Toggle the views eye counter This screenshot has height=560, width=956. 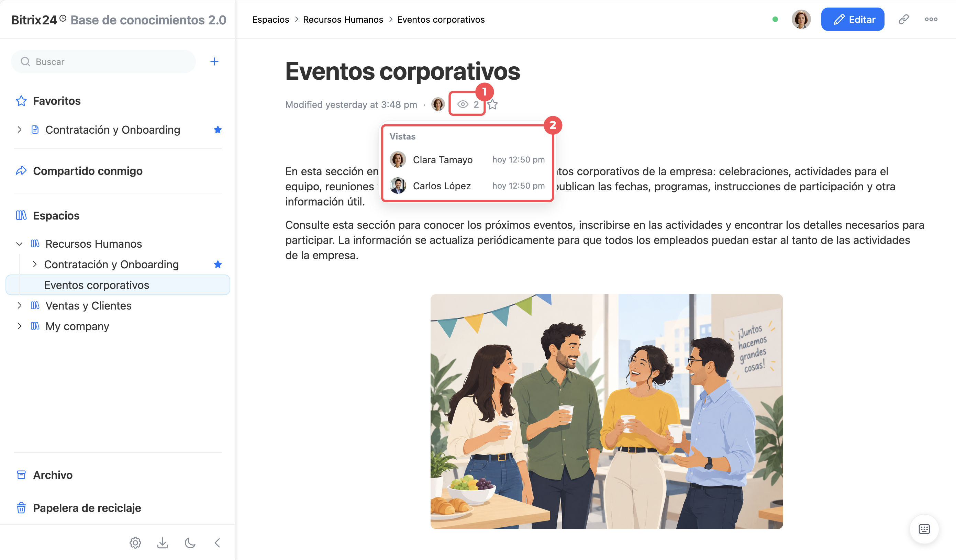click(x=467, y=104)
